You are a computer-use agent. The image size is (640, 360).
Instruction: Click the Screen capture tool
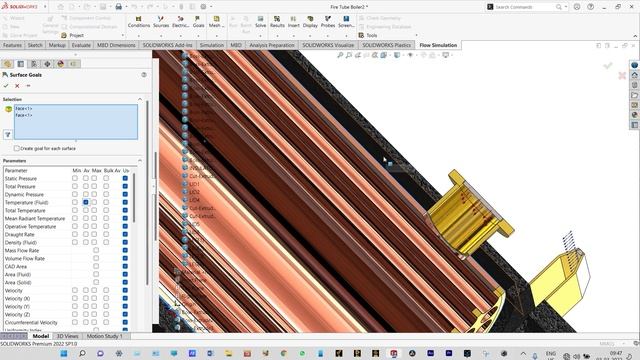point(346,22)
